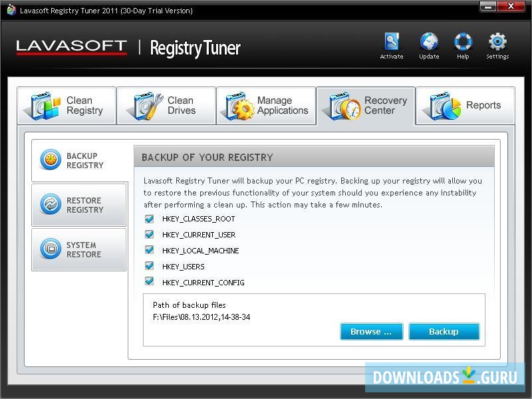Uncheck the HKEY_CURRENT_USER checkbox
The image size is (532, 399).
coord(149,235)
